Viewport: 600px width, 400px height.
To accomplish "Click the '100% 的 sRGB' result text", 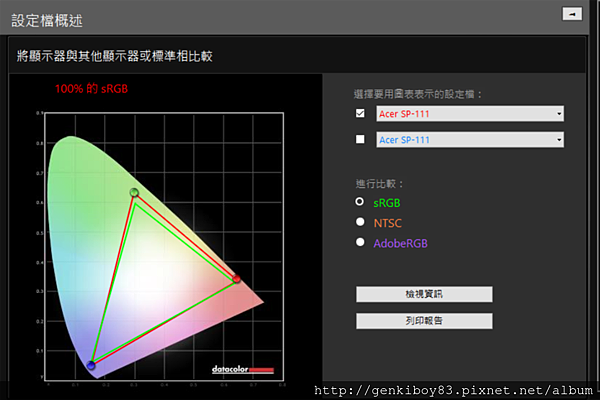I will click(91, 89).
